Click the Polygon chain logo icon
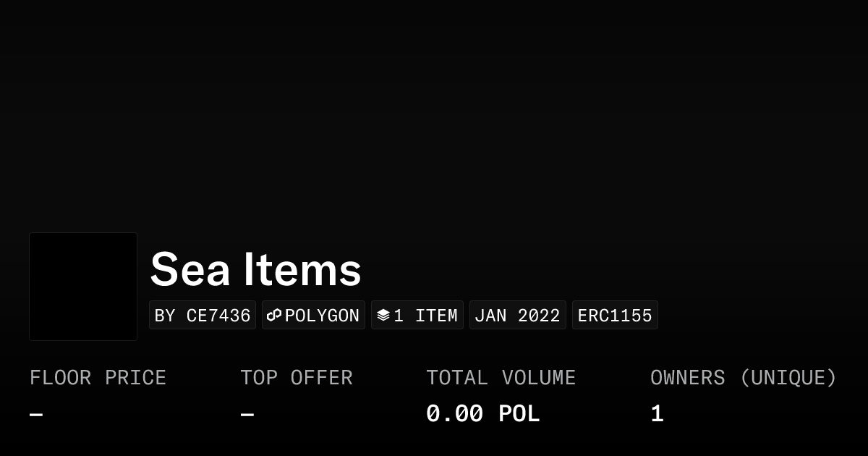Image resolution: width=868 pixels, height=456 pixels. point(274,316)
